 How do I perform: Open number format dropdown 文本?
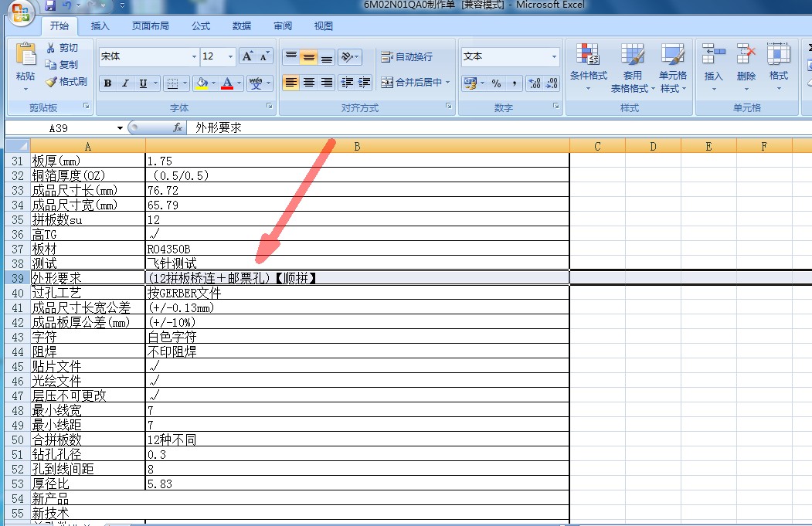pos(554,56)
